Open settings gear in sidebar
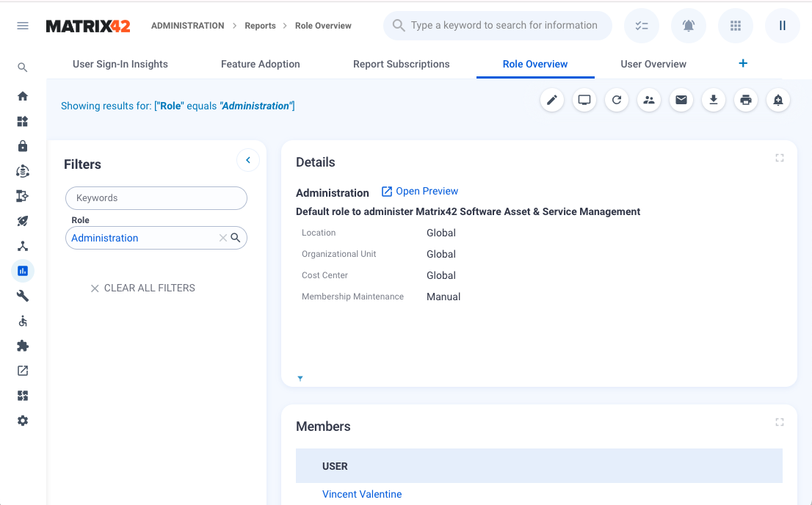The height and width of the screenshot is (505, 812). [23, 421]
